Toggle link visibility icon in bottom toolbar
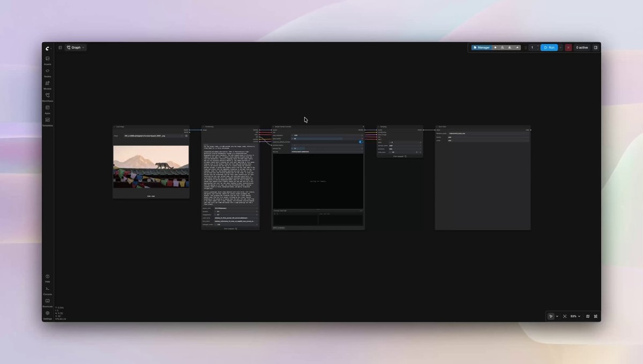The height and width of the screenshot is (364, 643). coord(595,316)
